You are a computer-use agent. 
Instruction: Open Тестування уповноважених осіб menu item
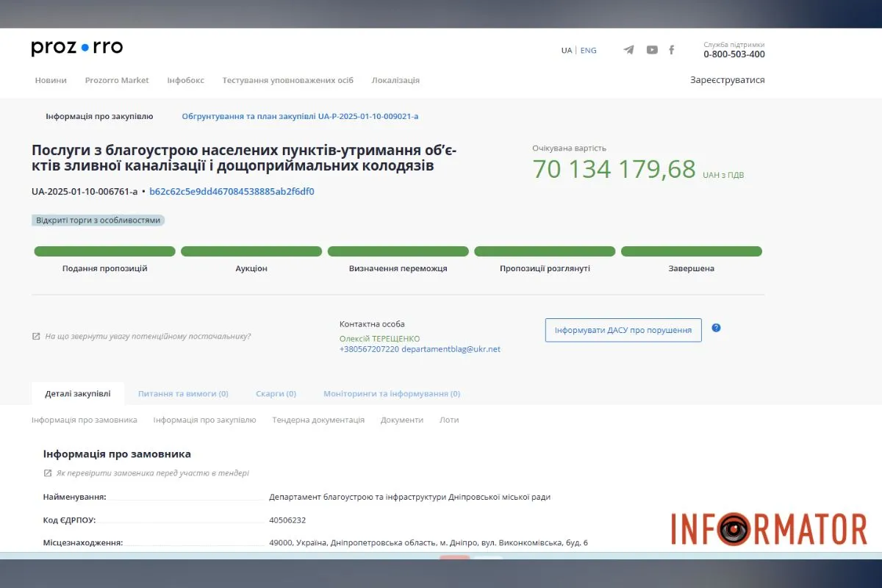coord(288,80)
